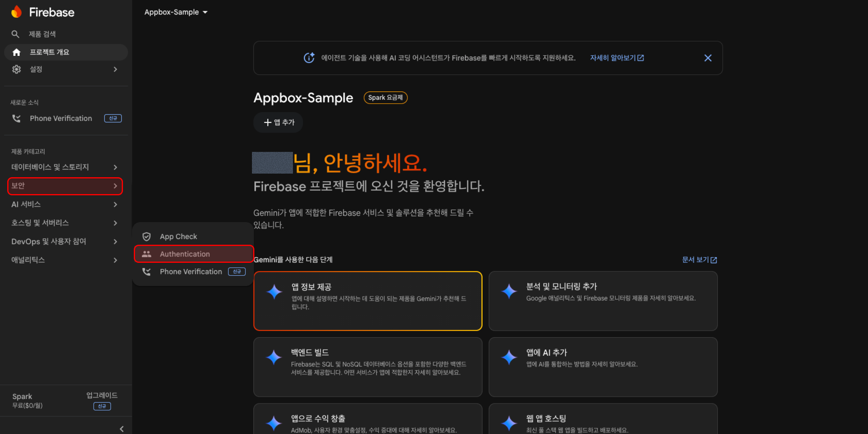The image size is (868, 434).
Task: Click the flyout Phone Verification phone icon
Action: (147, 272)
